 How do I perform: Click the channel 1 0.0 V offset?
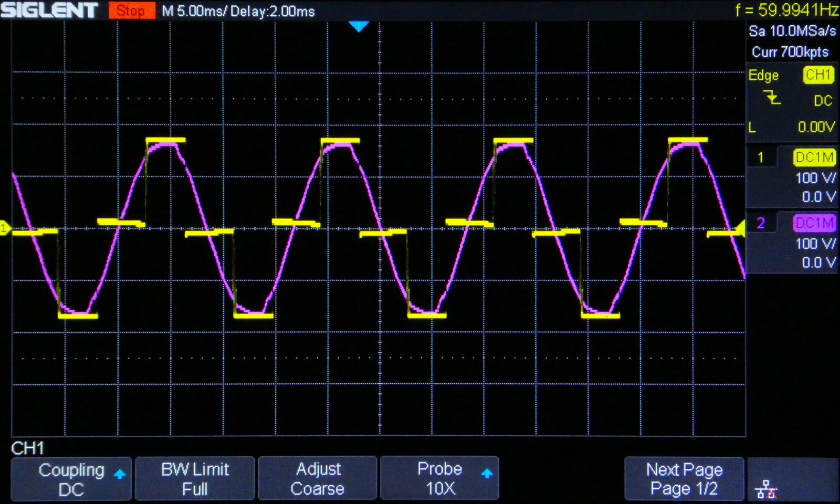(818, 197)
